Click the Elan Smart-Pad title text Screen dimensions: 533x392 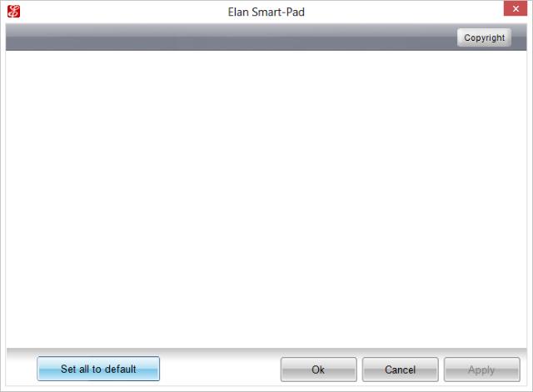(x=266, y=12)
